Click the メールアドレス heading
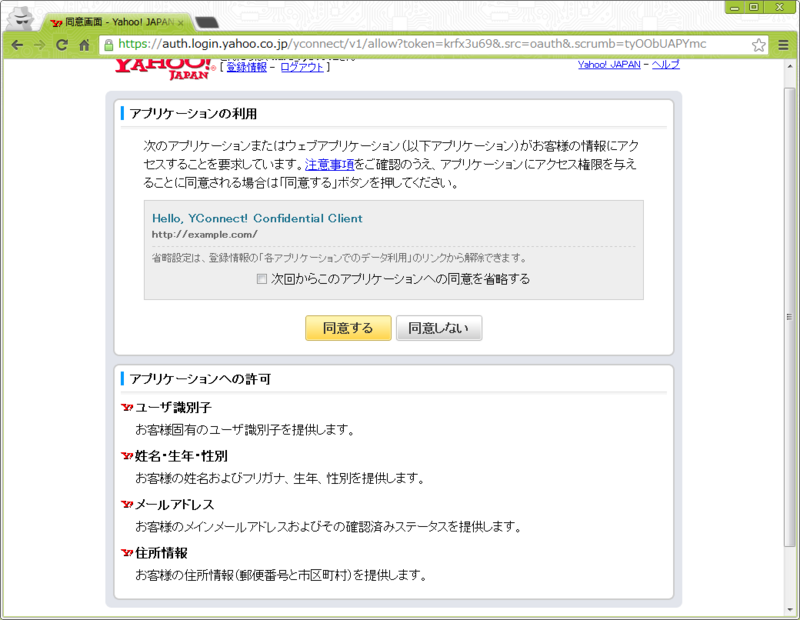Viewport: 800px width, 620px height. (x=174, y=504)
